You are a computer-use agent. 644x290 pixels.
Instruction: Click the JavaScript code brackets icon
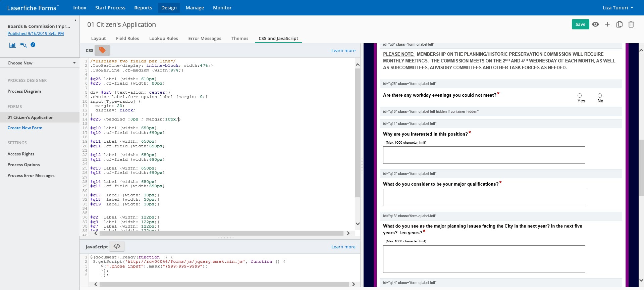(117, 246)
